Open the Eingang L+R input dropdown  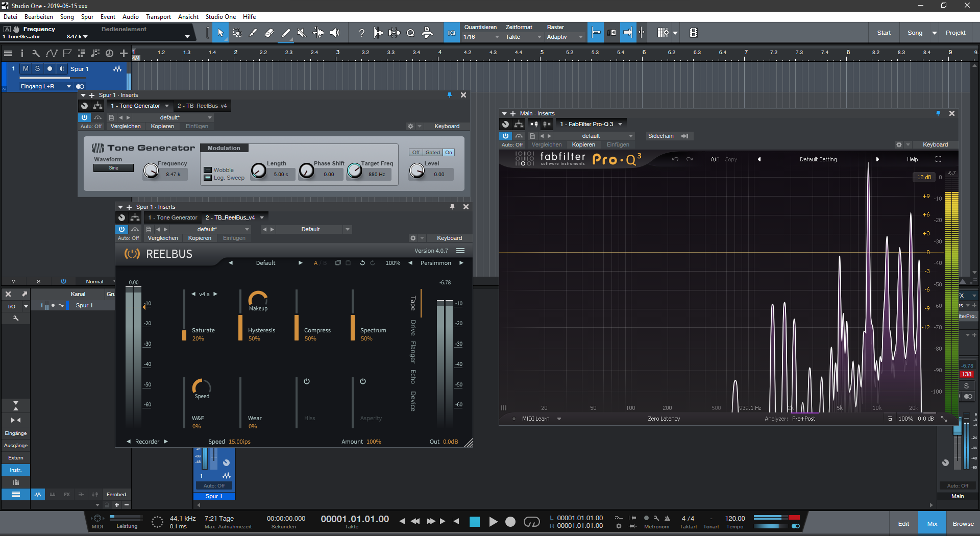[45, 86]
